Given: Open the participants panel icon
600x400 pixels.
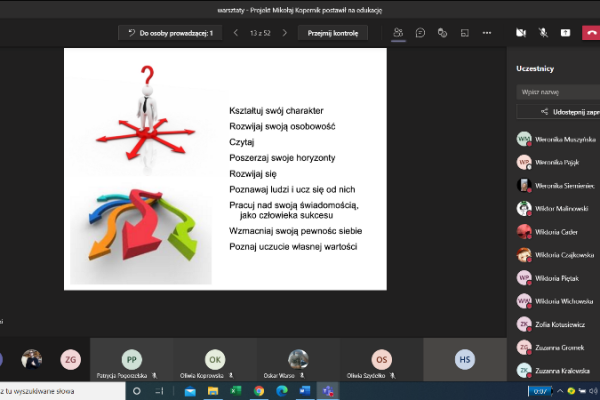Looking at the screenshot, I should [x=398, y=32].
